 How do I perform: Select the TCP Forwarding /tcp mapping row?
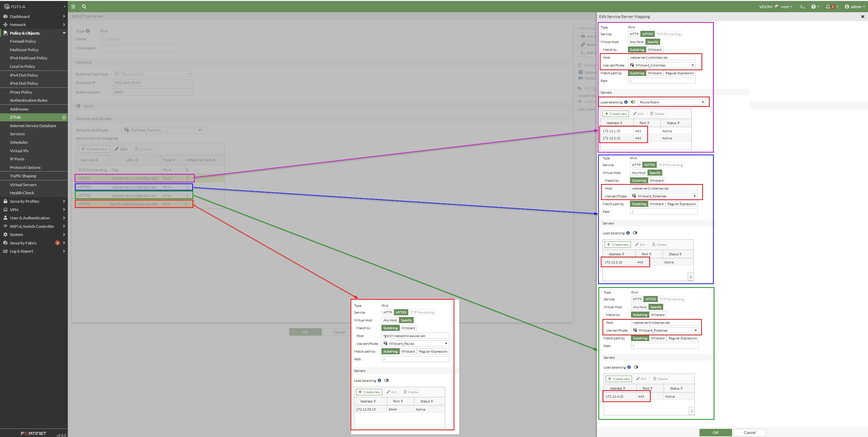pos(150,170)
